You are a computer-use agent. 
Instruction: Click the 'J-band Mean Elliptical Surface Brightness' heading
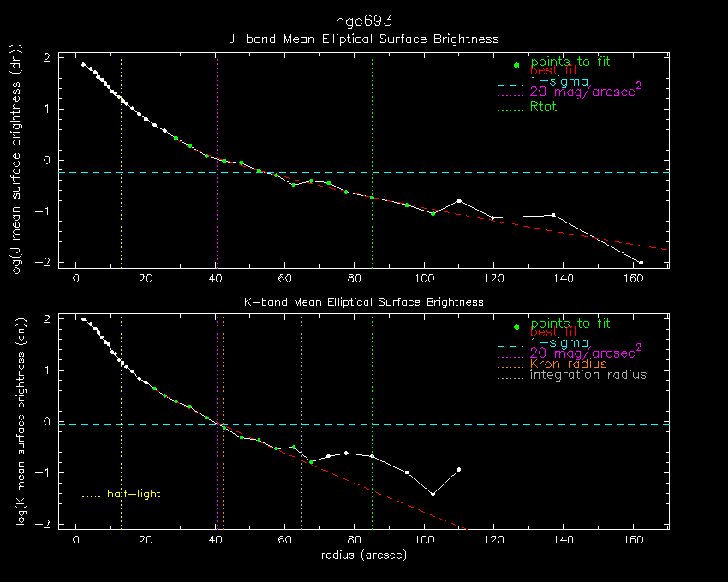pos(363,39)
